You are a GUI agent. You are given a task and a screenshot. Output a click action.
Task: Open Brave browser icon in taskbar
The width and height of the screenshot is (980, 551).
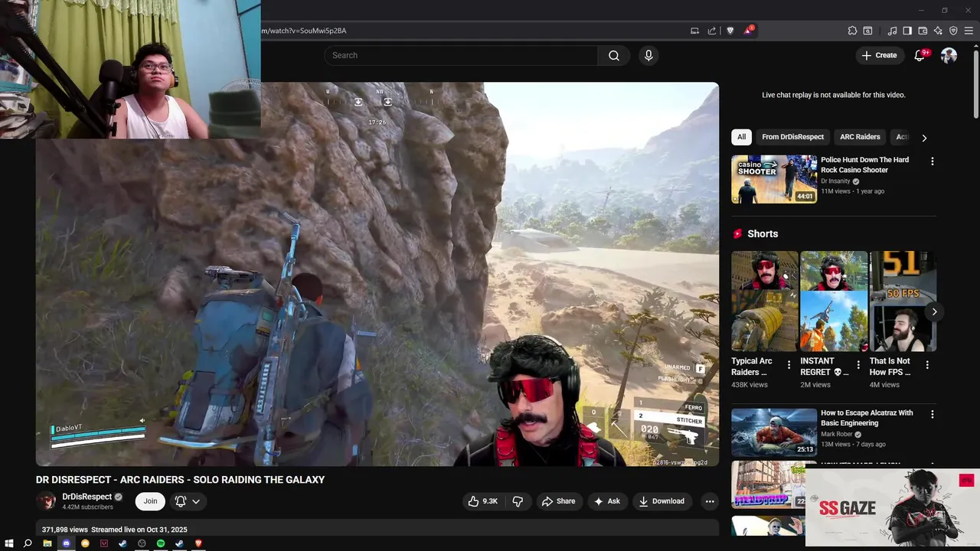coord(198,543)
